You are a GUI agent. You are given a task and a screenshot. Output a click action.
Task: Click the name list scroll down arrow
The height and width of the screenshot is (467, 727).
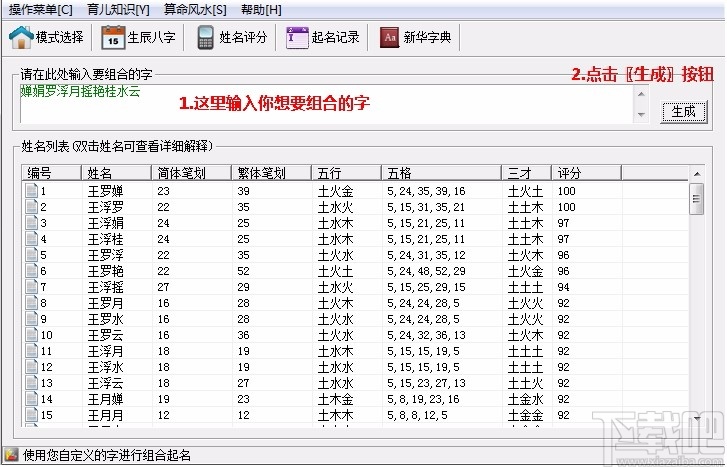[x=696, y=418]
